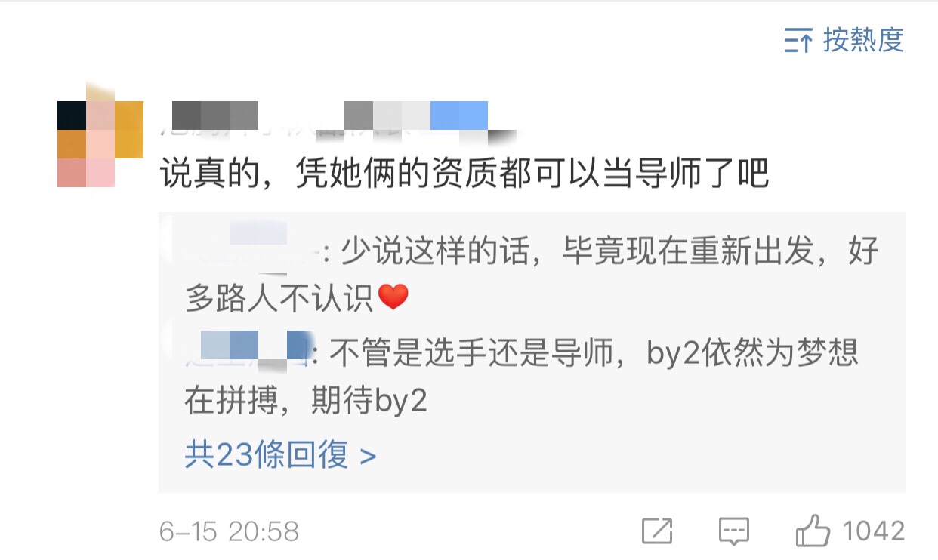Image resolution: width=938 pixels, height=560 pixels.
Task: Click the like count 1042
Action: 873,531
